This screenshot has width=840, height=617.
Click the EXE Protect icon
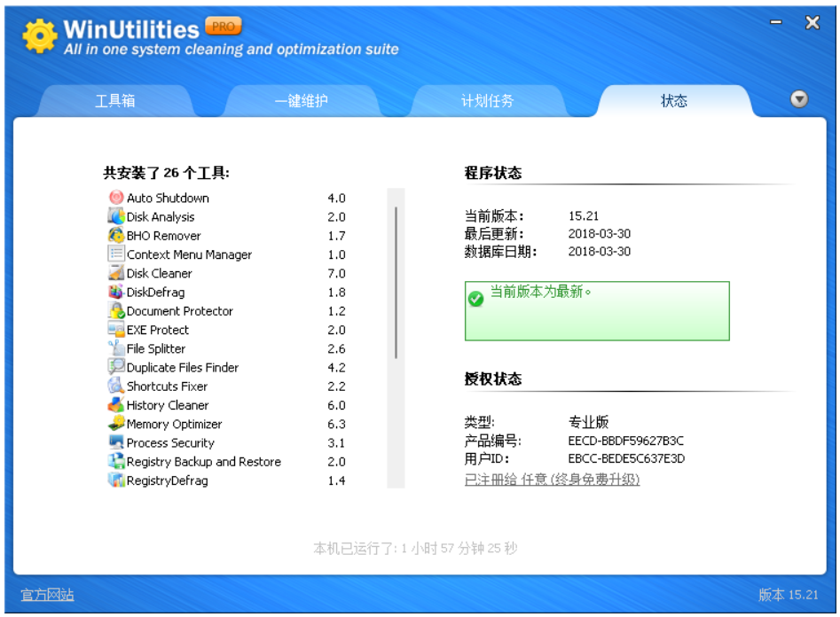(116, 329)
